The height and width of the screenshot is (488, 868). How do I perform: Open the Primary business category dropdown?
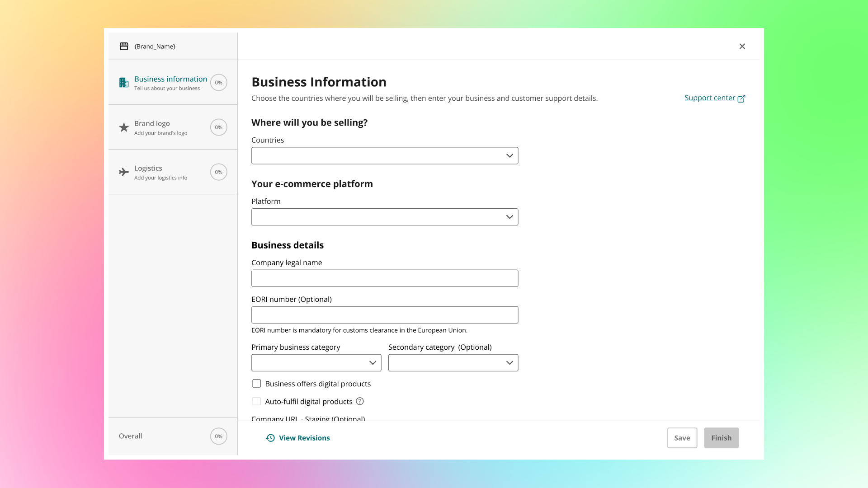click(316, 363)
